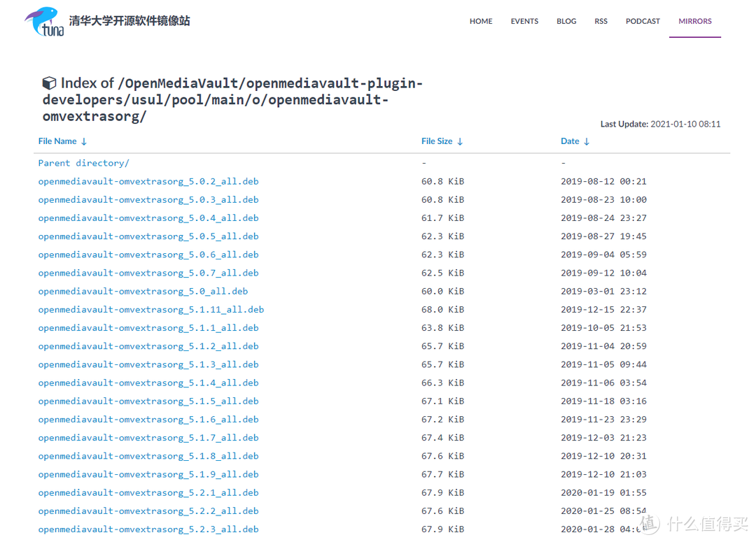Viewport: 756px width, 542px height.
Task: Open the HOME menu item
Action: coord(481,21)
